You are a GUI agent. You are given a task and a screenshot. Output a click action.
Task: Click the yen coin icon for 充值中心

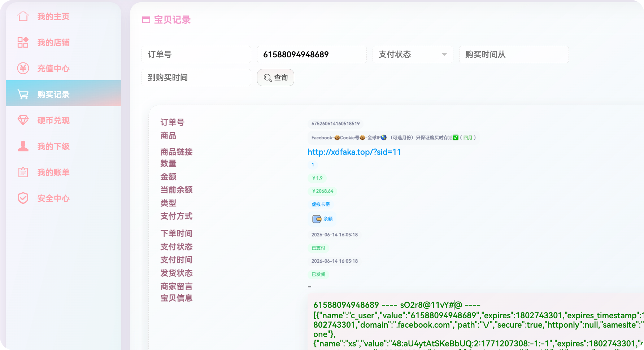(x=23, y=68)
